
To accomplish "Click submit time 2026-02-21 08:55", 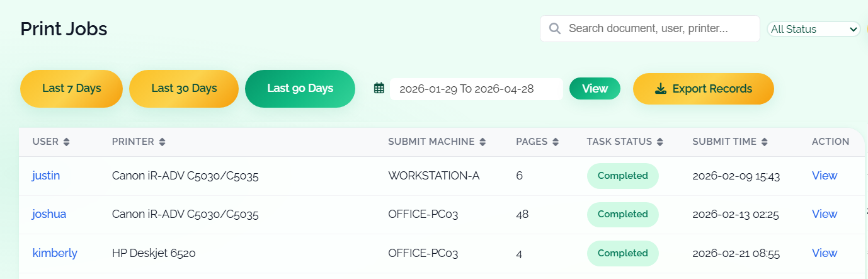I will coord(736,254).
